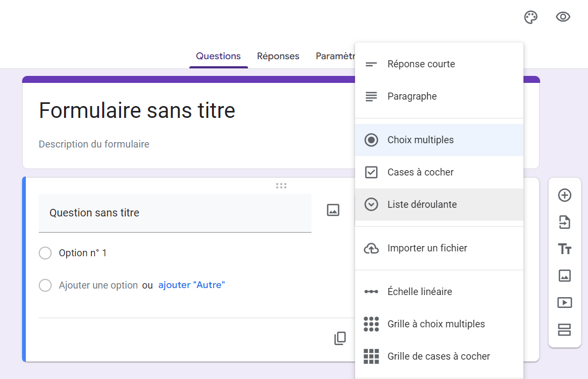The height and width of the screenshot is (379, 588).
Task: Pick Choix multiples question type
Action: [x=420, y=140]
